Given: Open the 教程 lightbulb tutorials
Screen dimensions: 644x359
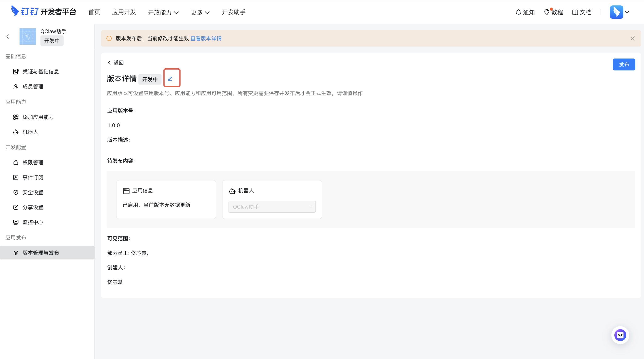Looking at the screenshot, I should pyautogui.click(x=553, y=12).
